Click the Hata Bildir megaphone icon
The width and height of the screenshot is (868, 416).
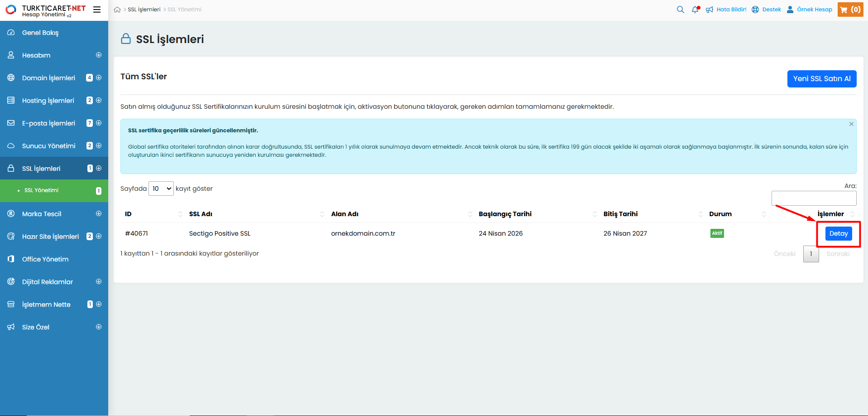click(x=710, y=10)
